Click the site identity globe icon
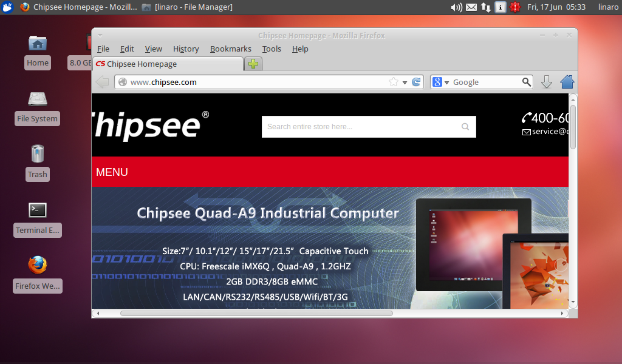622x364 pixels. [x=123, y=82]
